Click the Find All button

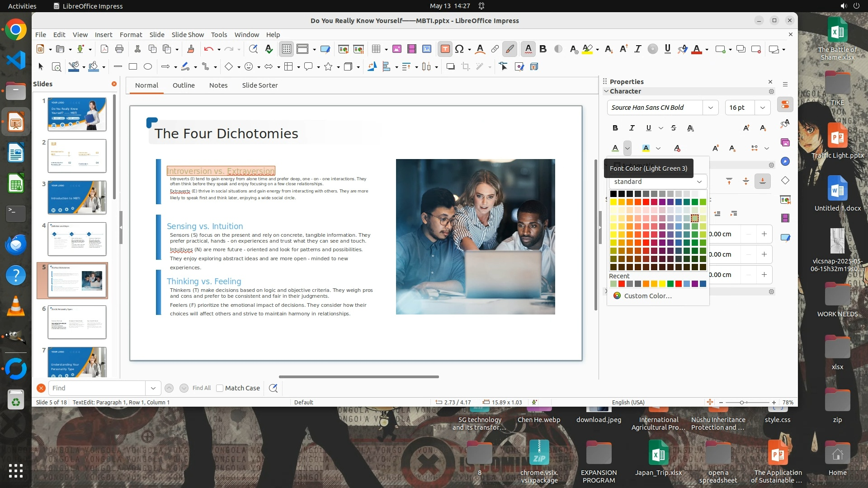201,388
